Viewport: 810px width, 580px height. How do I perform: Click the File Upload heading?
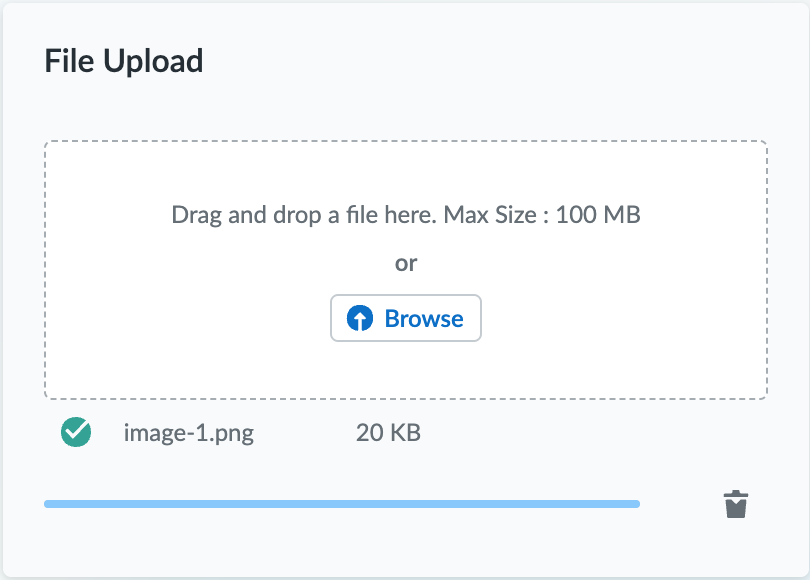[123, 60]
